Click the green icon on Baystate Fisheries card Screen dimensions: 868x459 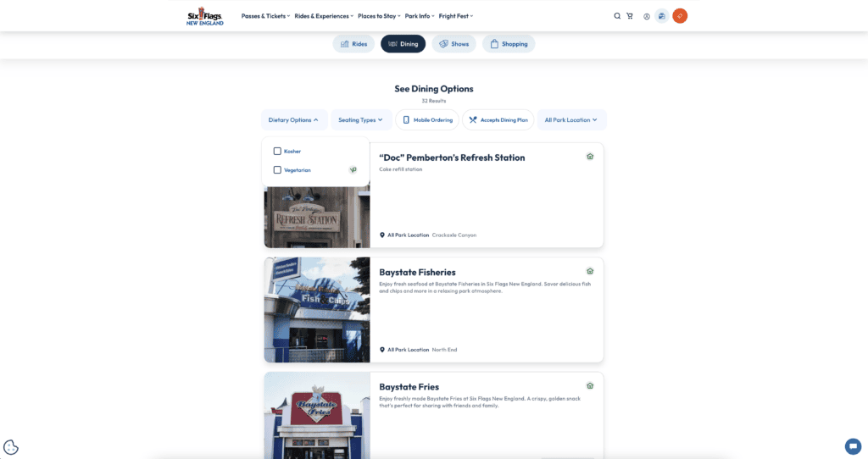point(590,271)
